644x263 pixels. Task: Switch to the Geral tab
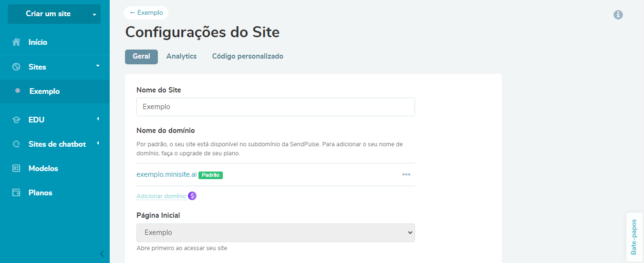pyautogui.click(x=141, y=56)
